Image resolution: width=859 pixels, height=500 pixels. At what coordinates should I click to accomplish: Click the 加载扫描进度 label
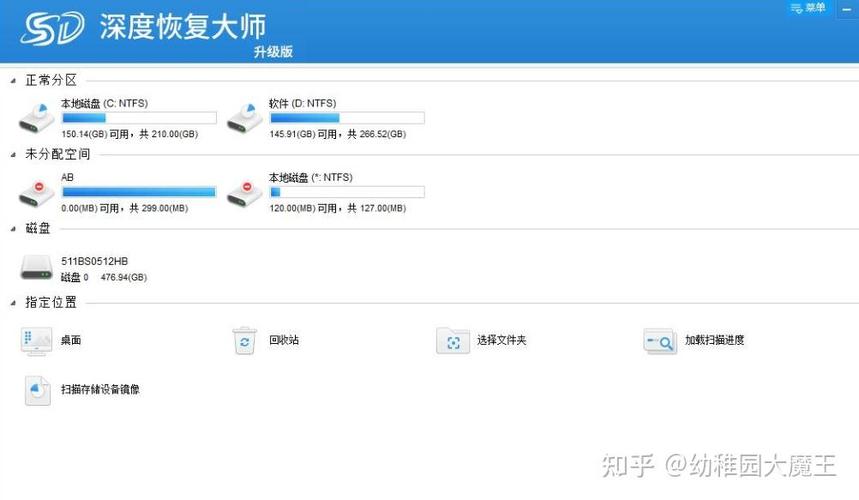point(714,340)
